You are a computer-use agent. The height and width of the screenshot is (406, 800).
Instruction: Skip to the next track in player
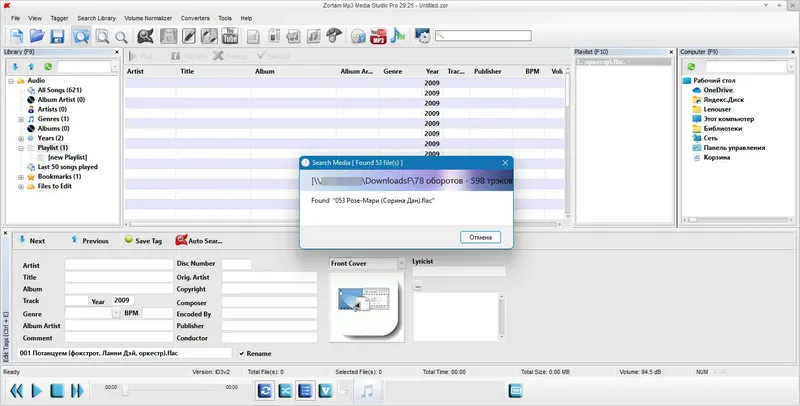(x=77, y=391)
